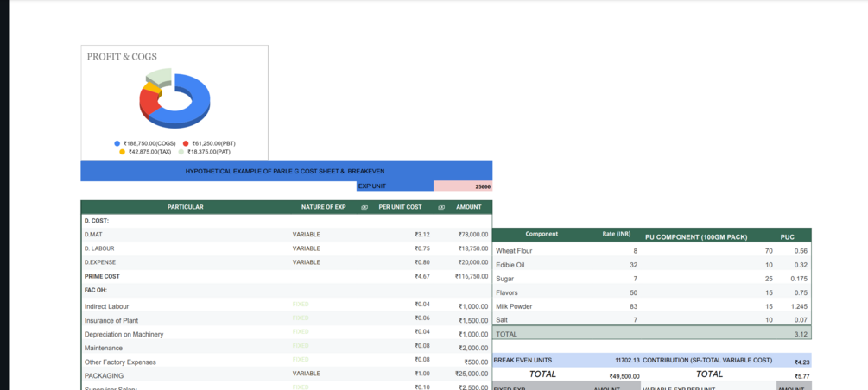Click the ₹78,000.00 amount cell
Image resolution: width=868 pixels, height=390 pixels.
click(473, 235)
